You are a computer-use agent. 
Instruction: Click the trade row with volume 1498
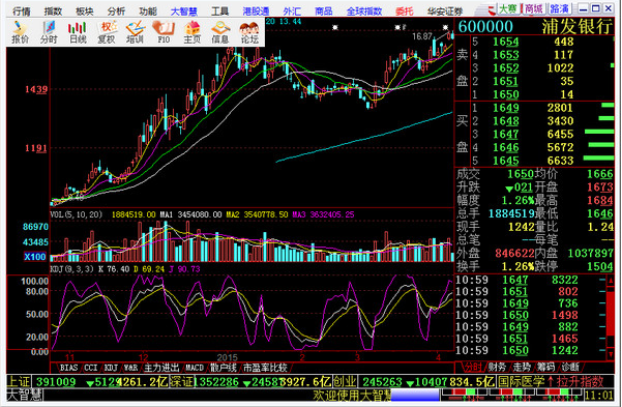tap(530, 315)
